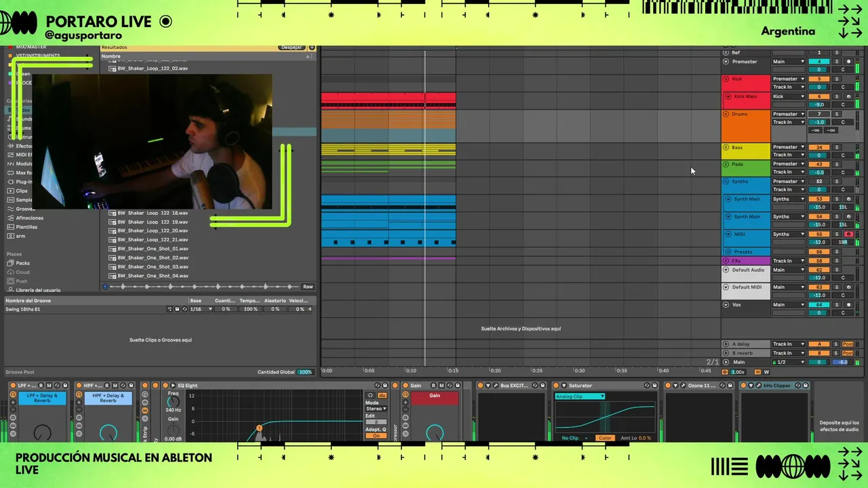Click the Nombre column header in browser

[x=111, y=56]
